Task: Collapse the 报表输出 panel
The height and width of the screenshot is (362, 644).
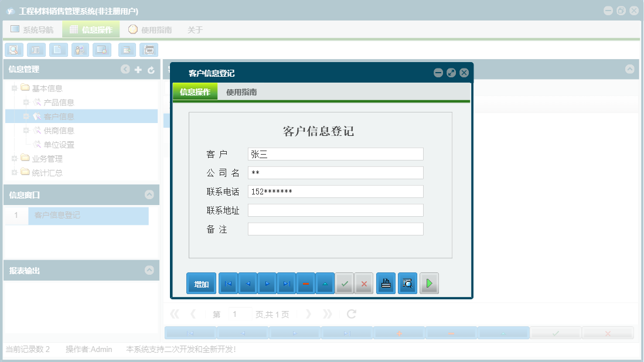Action: pyautogui.click(x=149, y=270)
